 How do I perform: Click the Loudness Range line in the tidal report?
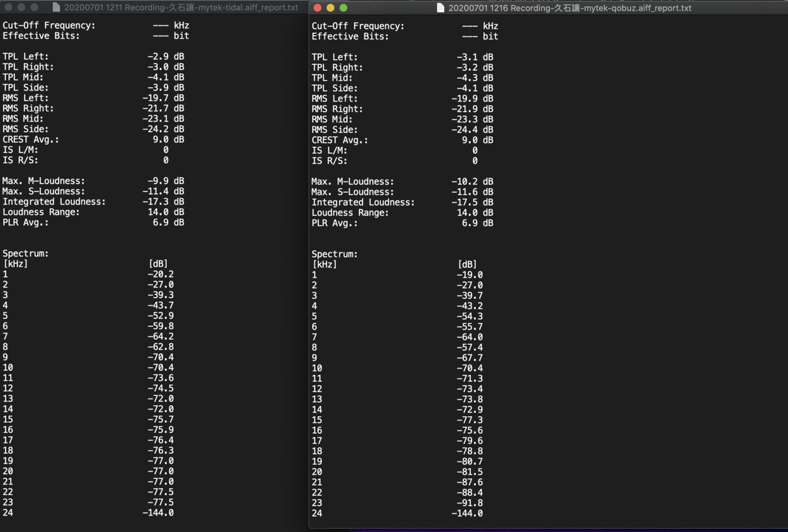93,212
